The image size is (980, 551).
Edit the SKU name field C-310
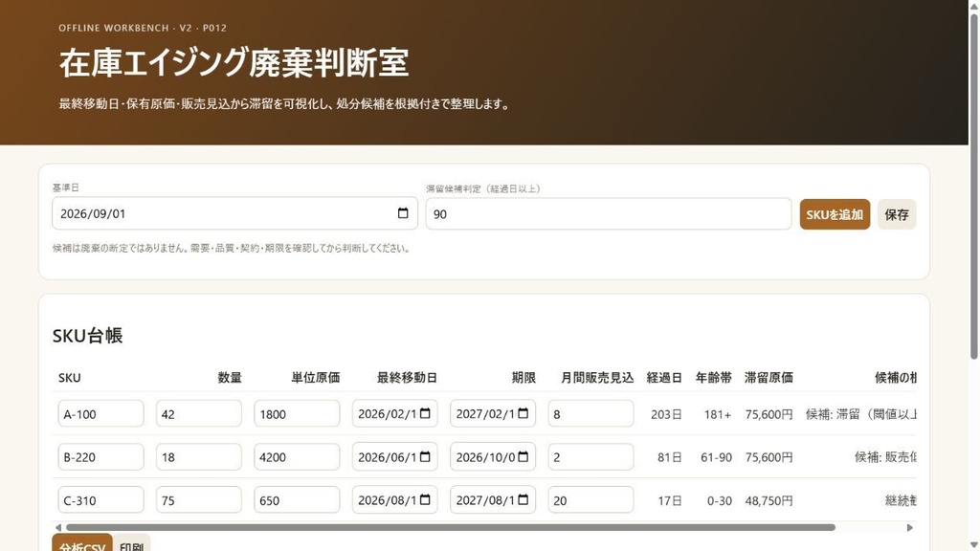100,499
